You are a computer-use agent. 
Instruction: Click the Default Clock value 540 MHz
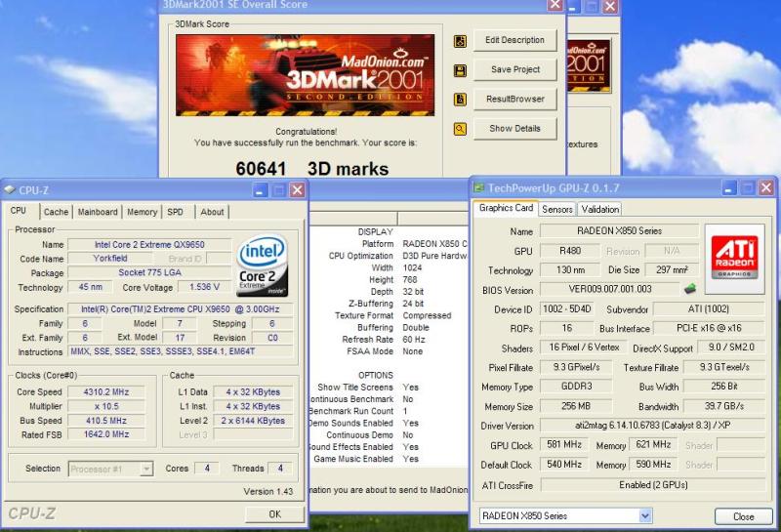[x=564, y=465]
